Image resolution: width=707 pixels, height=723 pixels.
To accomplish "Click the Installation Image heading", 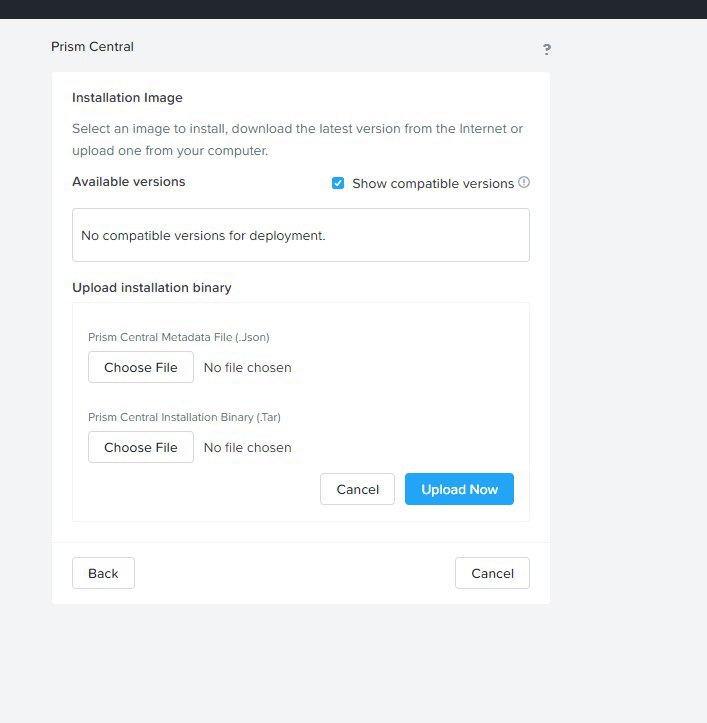I will pos(127,98).
